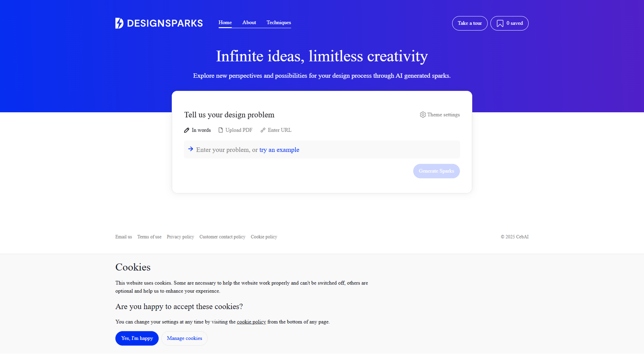The width and height of the screenshot is (644, 362).
Task: Switch input mode to Upload PDF
Action: point(239,130)
